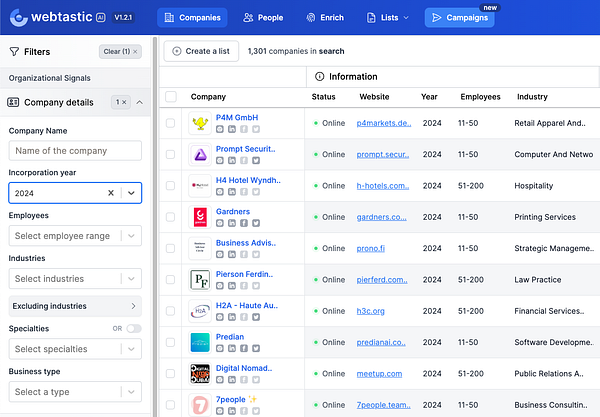600x417 pixels.
Task: Click the LinkedIn icon under P4M GmbH
Action: click(x=232, y=130)
